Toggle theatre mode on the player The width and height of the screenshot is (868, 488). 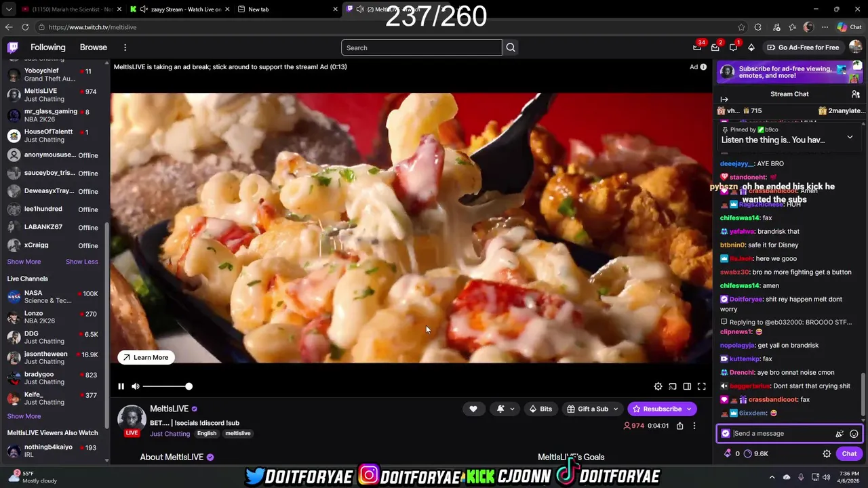click(x=687, y=386)
